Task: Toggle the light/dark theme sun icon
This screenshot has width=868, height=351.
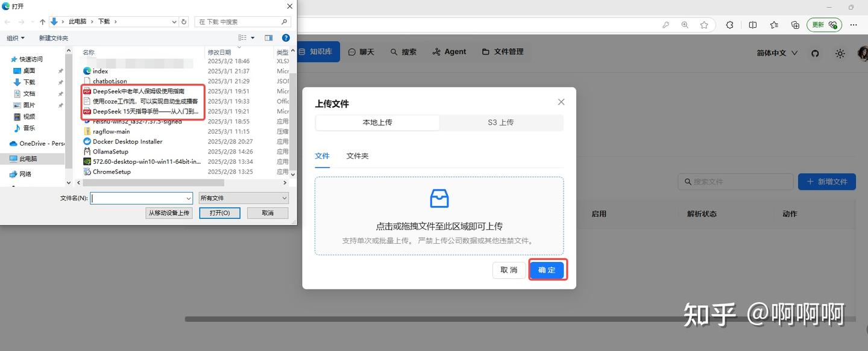Action: point(840,53)
